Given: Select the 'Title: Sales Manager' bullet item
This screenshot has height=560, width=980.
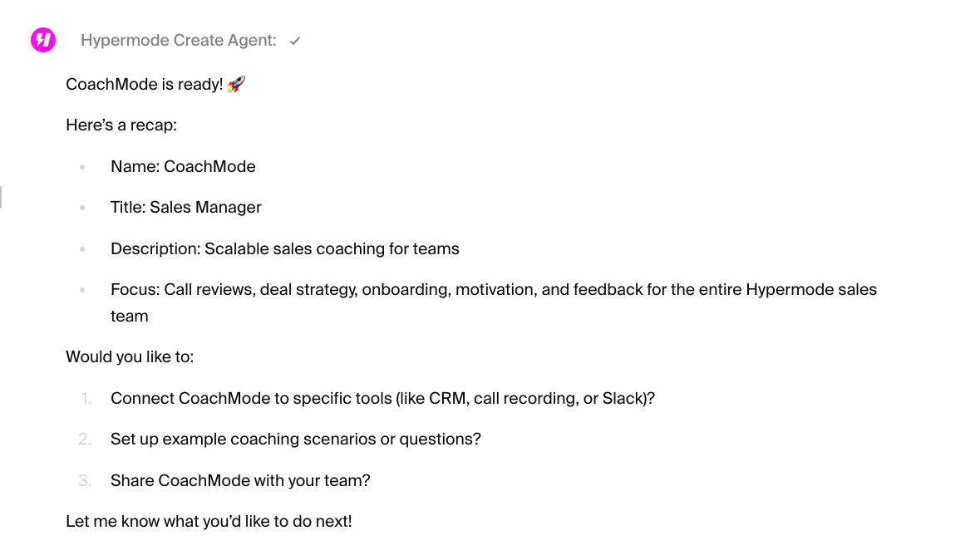Looking at the screenshot, I should pyautogui.click(x=186, y=208).
